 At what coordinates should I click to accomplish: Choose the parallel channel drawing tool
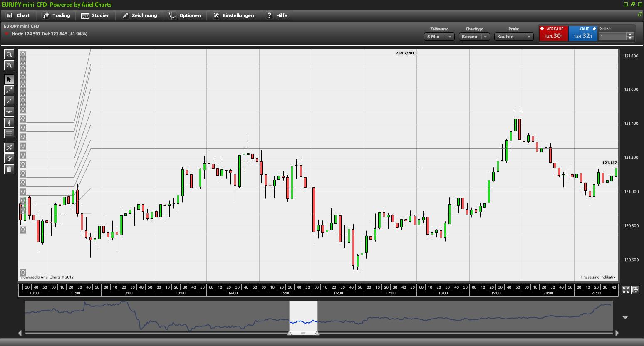pos(9,158)
